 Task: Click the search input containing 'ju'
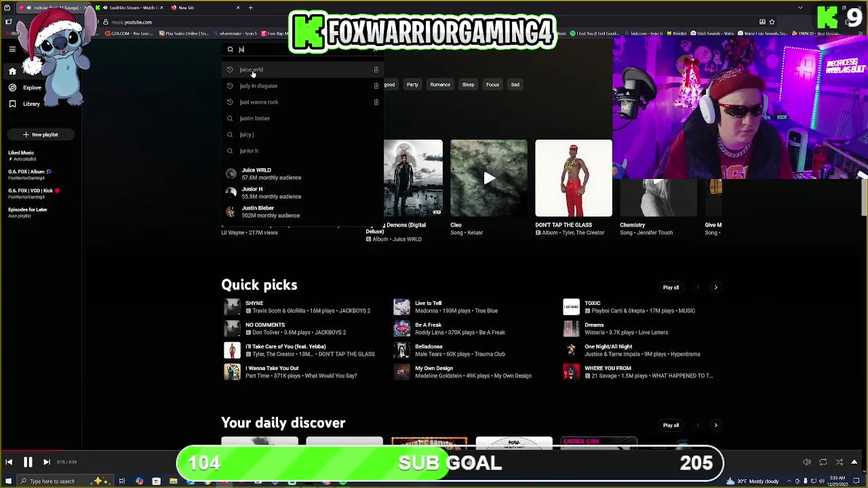(304, 49)
